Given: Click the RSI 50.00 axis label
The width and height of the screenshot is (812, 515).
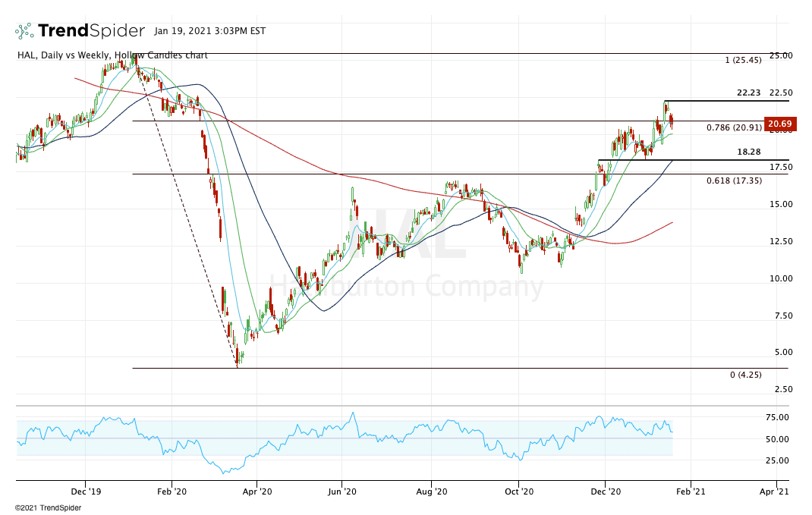Looking at the screenshot, I should click(777, 439).
